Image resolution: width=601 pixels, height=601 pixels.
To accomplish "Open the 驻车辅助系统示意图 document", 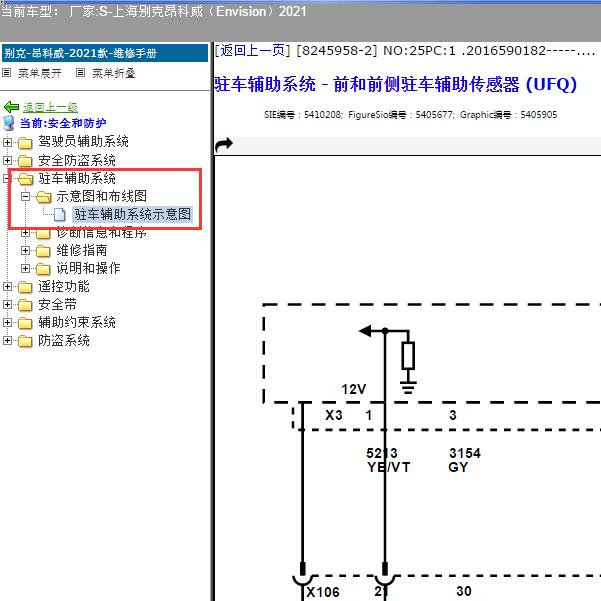I will click(x=132, y=214).
